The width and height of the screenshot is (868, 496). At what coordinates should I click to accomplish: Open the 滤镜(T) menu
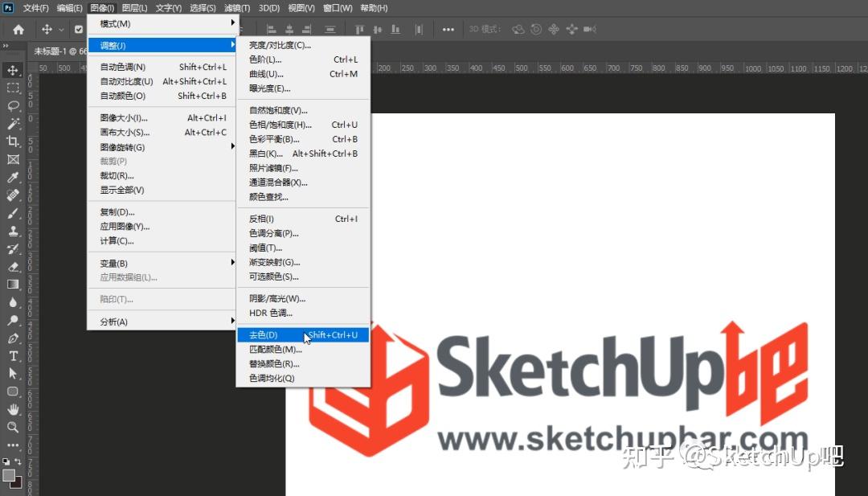237,8
